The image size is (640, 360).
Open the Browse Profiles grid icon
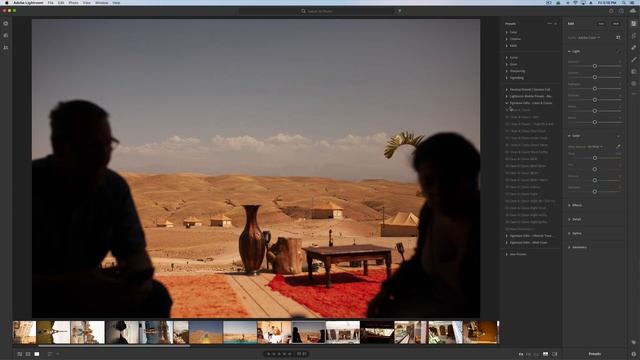point(618,38)
